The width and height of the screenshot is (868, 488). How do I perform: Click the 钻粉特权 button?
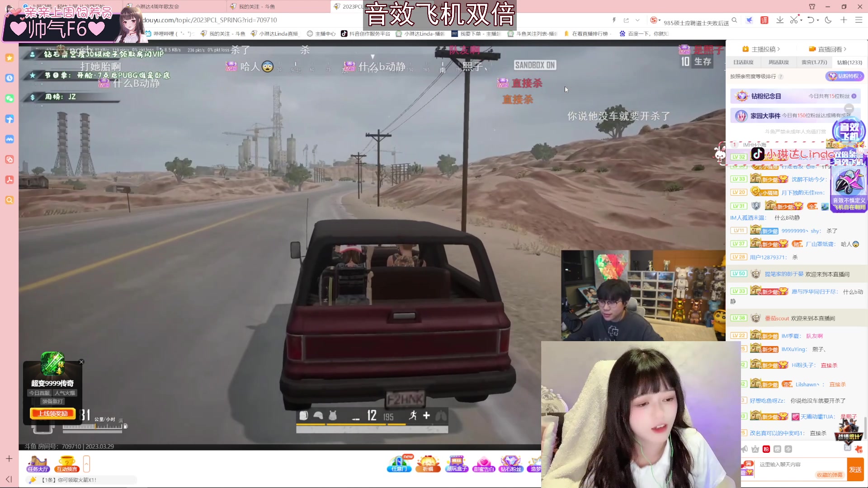click(x=844, y=76)
